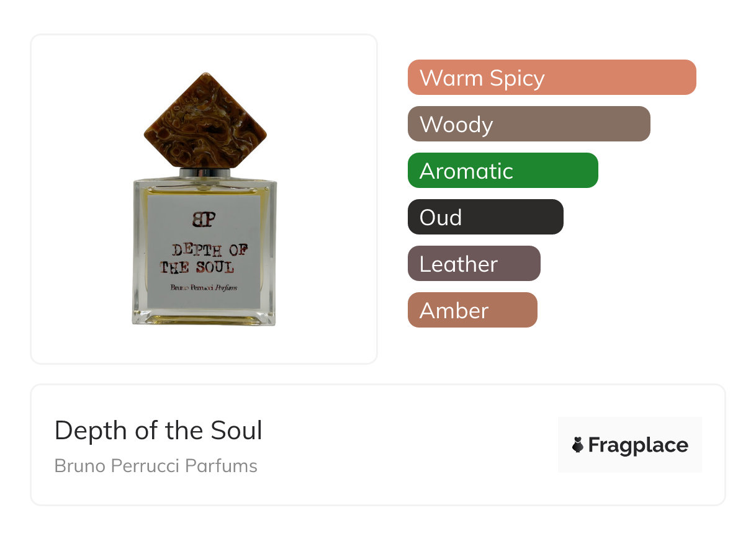Select the Warm Spicy accord bar
The width and height of the screenshot is (756, 536).
[551, 78]
